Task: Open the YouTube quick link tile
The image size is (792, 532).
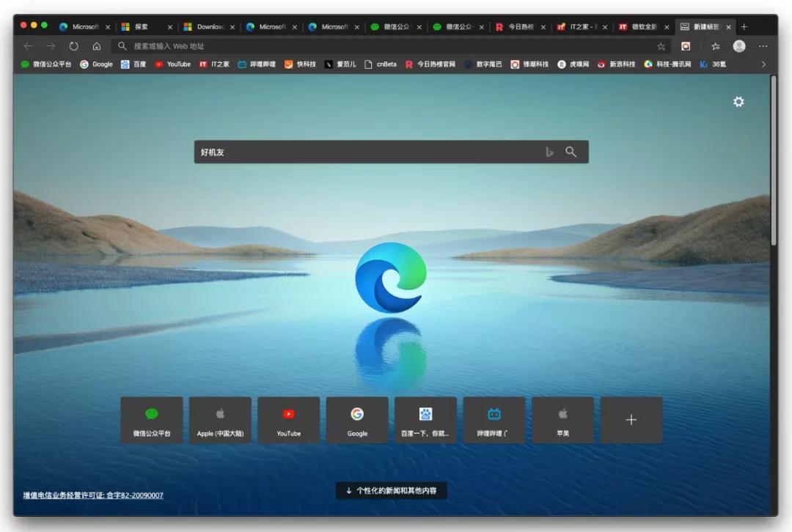Action: pos(288,420)
